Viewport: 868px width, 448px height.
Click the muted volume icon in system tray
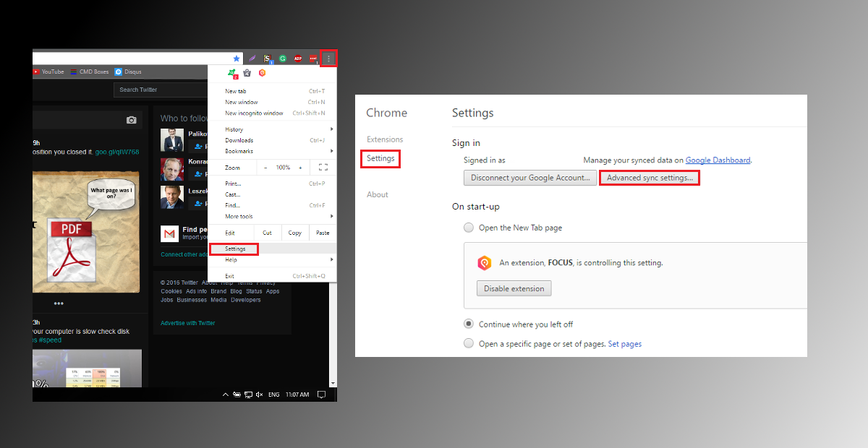(x=259, y=395)
